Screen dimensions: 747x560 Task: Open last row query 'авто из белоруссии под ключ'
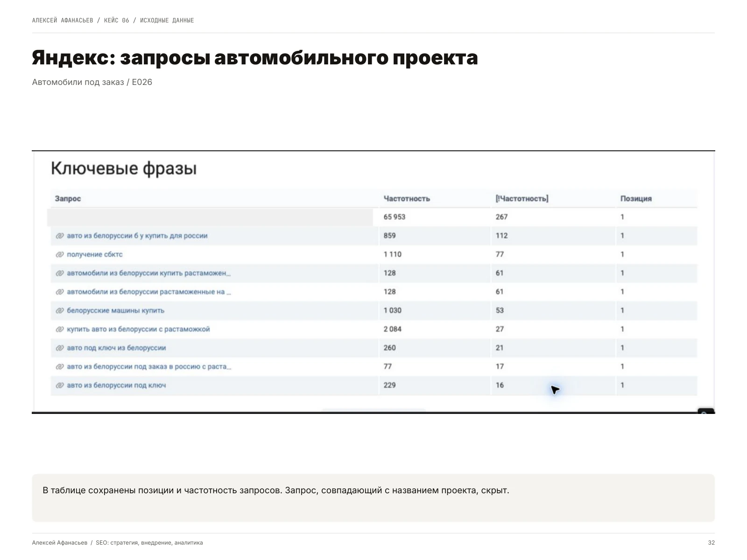pos(116,385)
